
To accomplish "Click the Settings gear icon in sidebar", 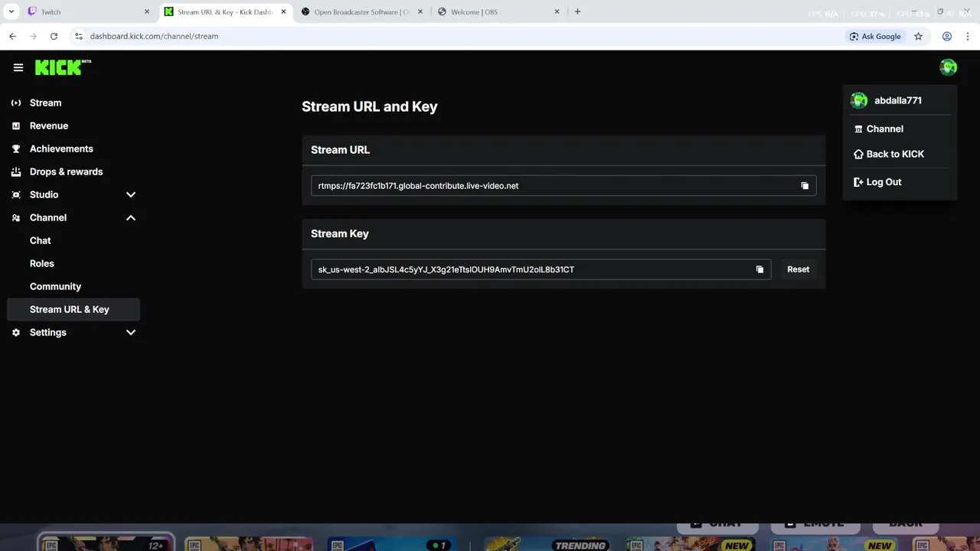I will [16, 332].
